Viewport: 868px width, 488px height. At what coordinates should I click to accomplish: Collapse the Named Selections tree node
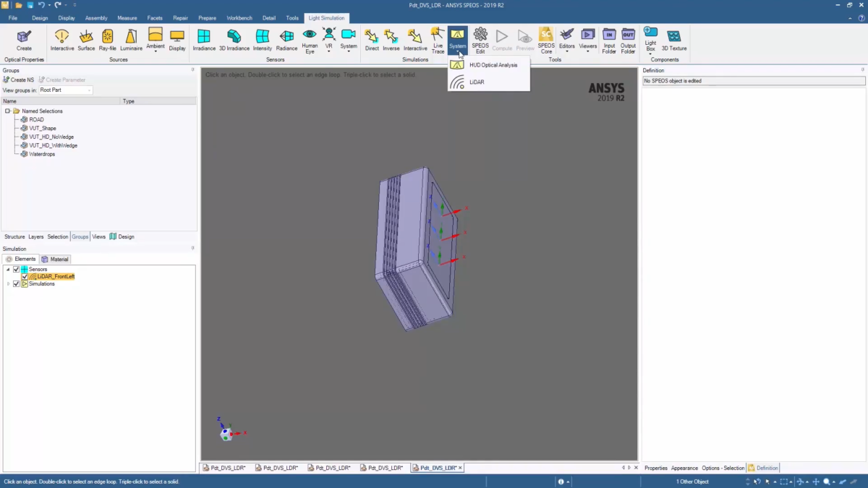pyautogui.click(x=8, y=111)
